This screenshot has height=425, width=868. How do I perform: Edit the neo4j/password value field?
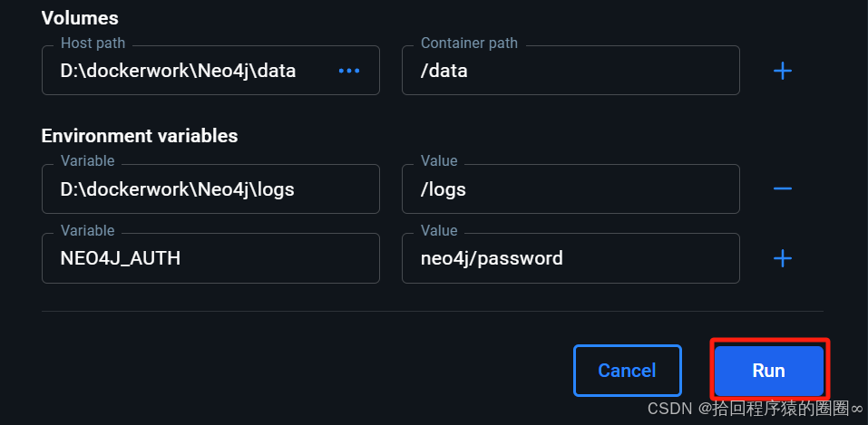click(x=570, y=258)
